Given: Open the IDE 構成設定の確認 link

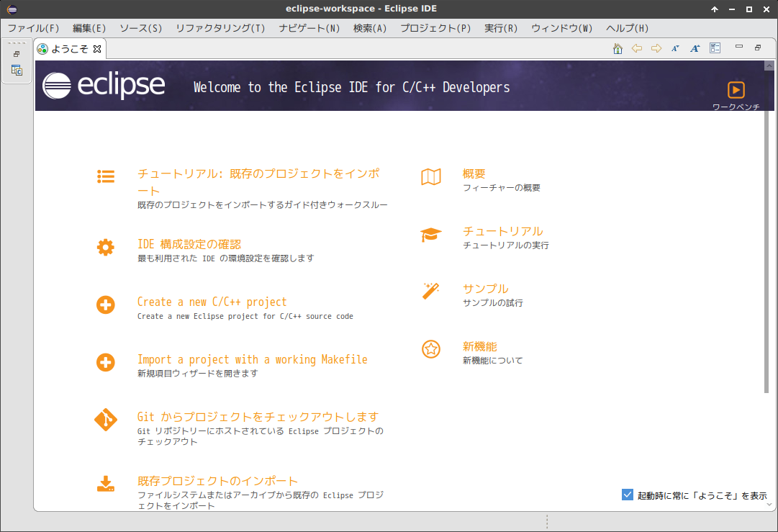Looking at the screenshot, I should coord(189,244).
